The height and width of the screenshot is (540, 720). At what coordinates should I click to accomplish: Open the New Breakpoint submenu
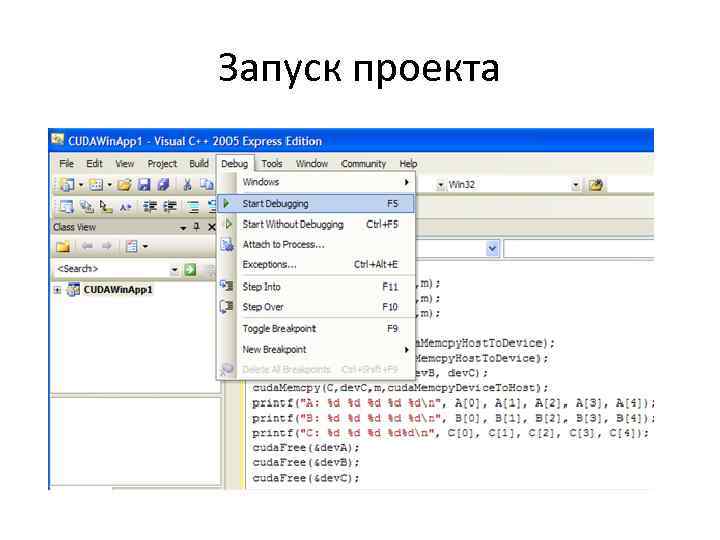point(316,349)
